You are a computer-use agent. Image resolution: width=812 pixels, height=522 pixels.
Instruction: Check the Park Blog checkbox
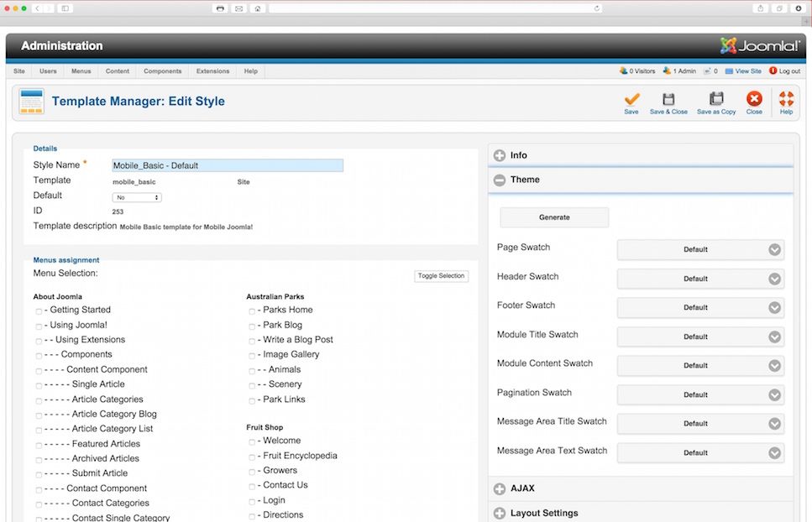[252, 326]
